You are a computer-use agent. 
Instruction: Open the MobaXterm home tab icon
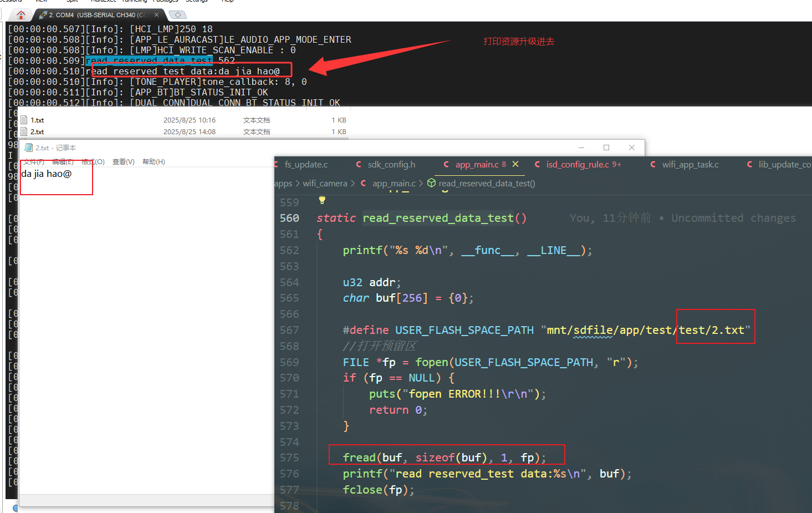click(x=21, y=15)
